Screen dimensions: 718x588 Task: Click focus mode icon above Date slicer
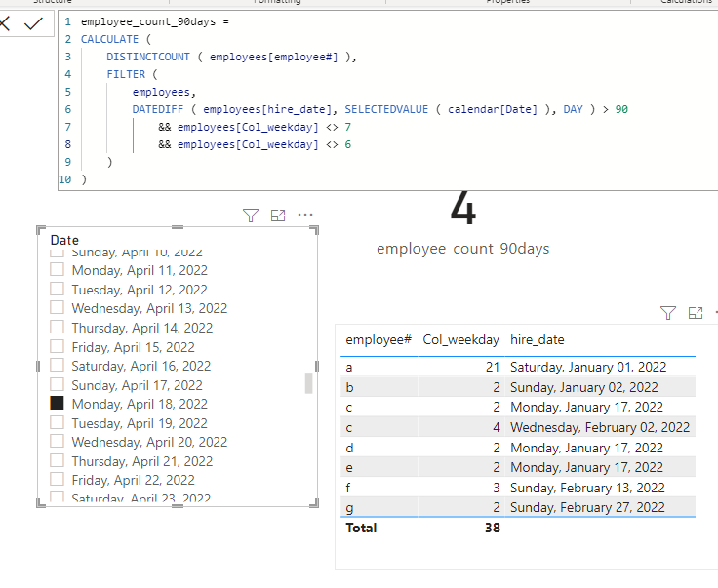278,216
